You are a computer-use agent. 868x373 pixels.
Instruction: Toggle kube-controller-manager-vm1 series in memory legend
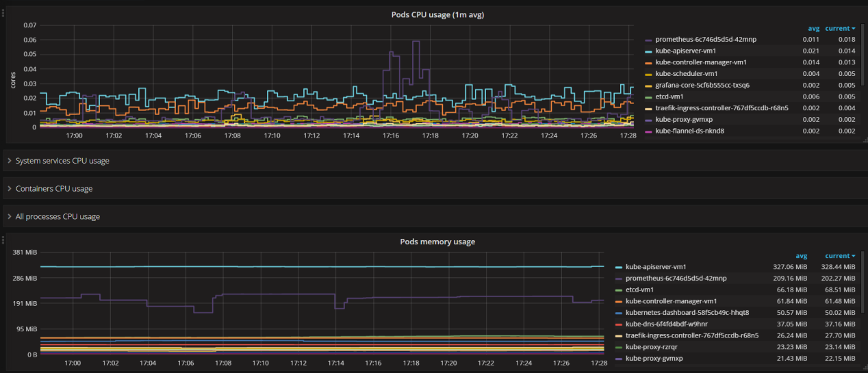coord(672,301)
